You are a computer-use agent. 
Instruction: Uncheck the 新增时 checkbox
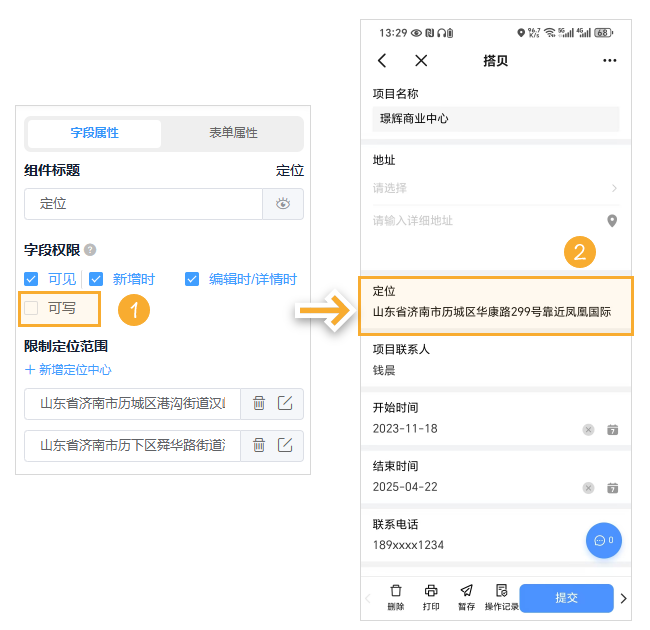[x=97, y=279]
